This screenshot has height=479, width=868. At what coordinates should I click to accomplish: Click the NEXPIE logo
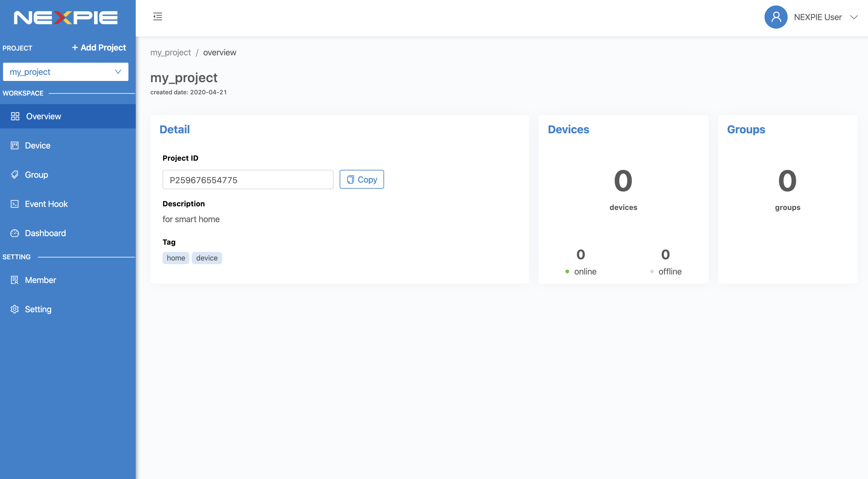pos(66,18)
